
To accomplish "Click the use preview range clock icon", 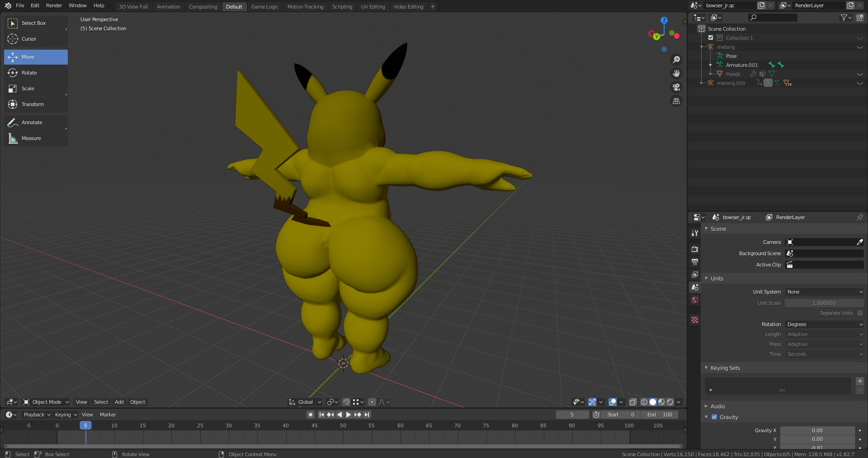I will [596, 415].
